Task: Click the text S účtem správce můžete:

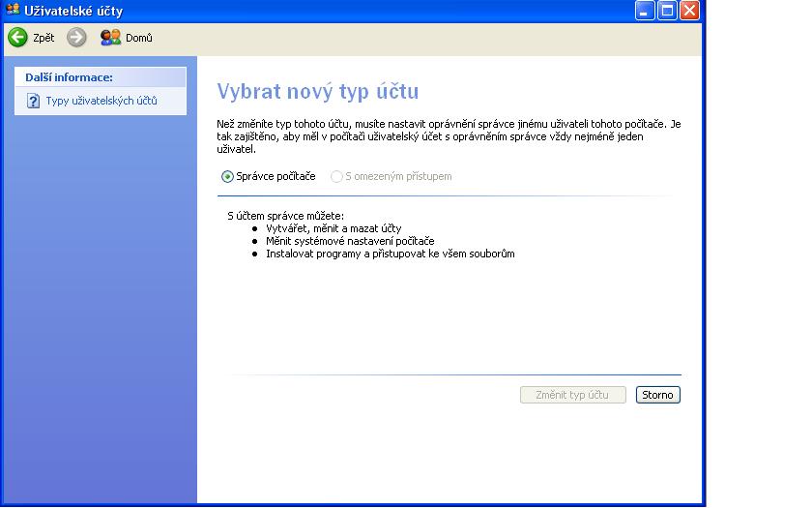Action: point(285,216)
